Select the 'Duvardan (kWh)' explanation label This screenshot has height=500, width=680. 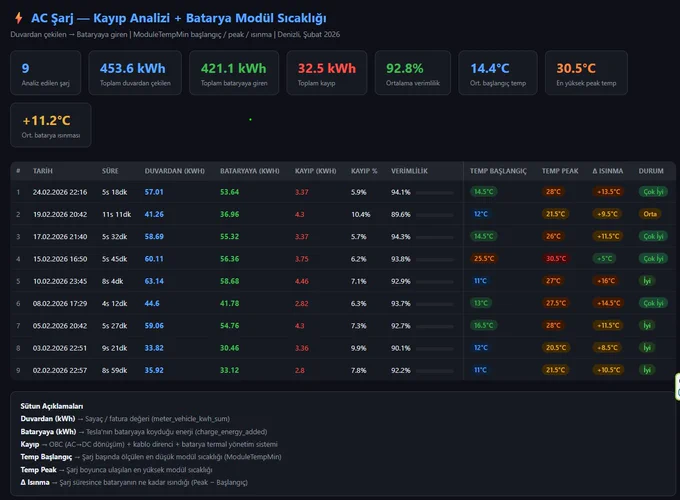(x=48, y=419)
